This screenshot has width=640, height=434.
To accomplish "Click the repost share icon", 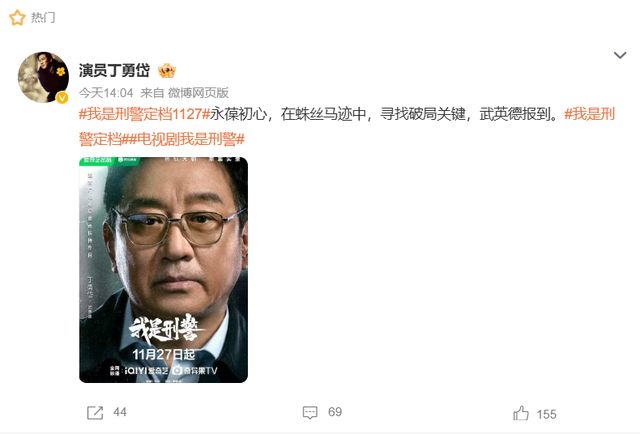I will [95, 412].
